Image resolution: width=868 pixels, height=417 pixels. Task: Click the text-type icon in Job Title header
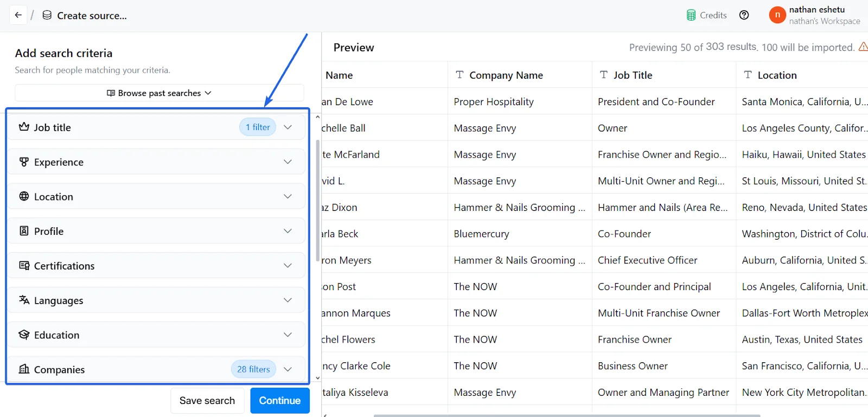click(x=603, y=75)
